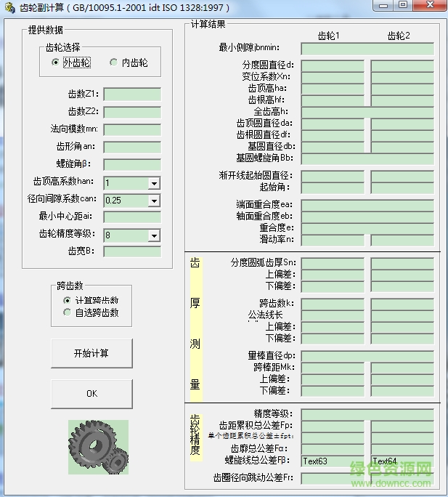Click 分度圆弧齿厚Sn field for 齿轮1
448x497 pixels.
point(333,264)
